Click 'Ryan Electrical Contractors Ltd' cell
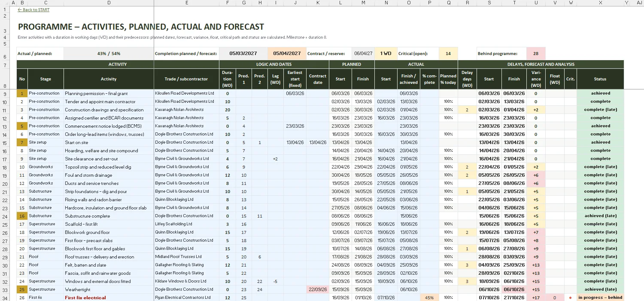The height and width of the screenshot is (301, 644). click(186, 298)
